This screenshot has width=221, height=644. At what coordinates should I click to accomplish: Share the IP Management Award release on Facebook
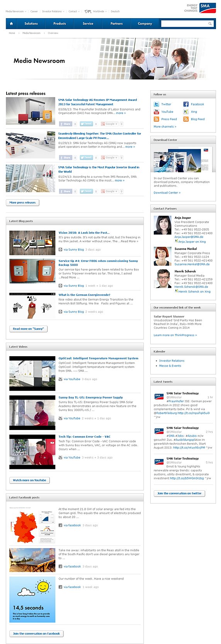point(66,124)
